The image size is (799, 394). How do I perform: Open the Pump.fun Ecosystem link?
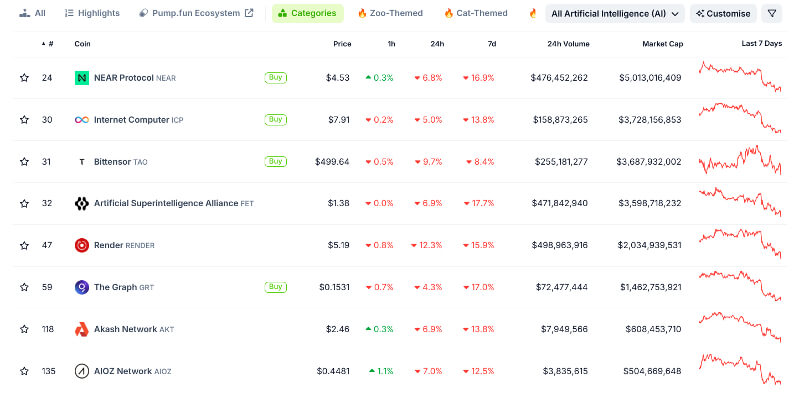tap(196, 13)
